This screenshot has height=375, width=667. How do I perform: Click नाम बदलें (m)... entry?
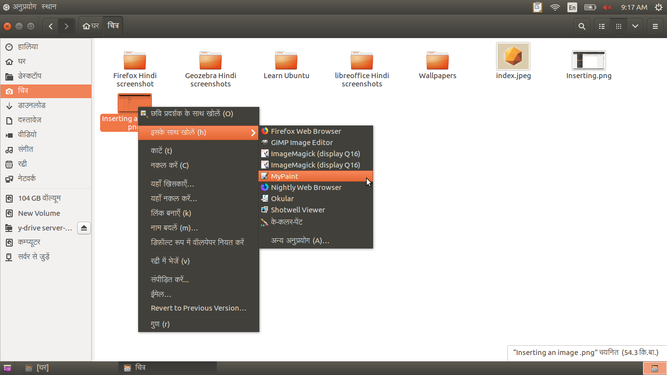(199, 228)
